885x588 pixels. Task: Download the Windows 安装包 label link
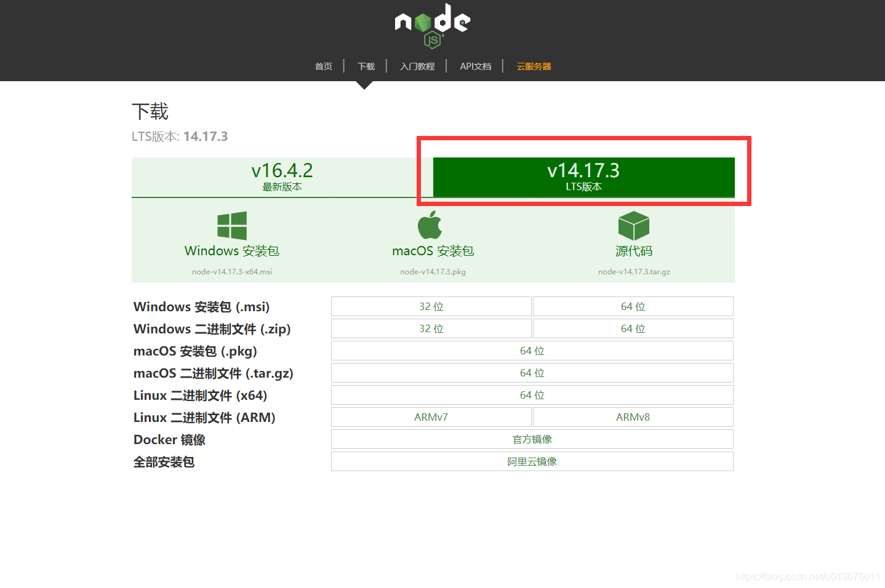click(x=232, y=251)
